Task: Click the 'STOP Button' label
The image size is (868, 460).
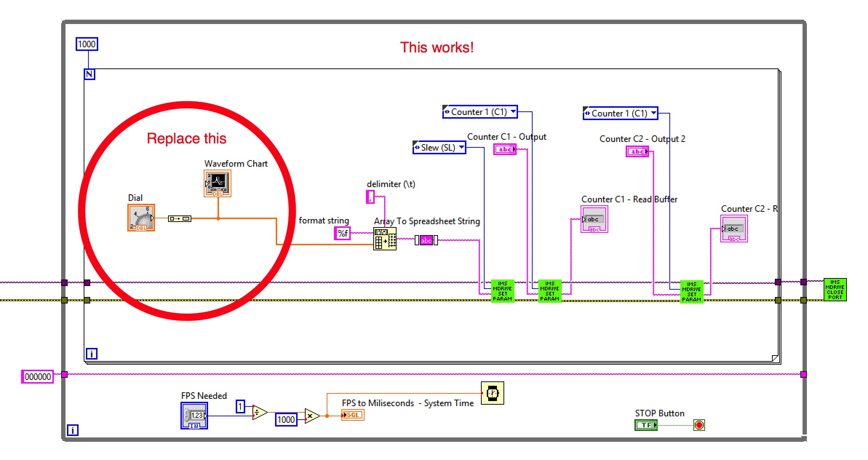Action: 660,413
